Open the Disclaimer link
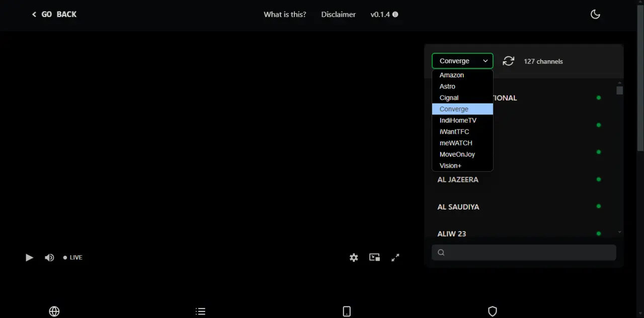 [x=338, y=15]
